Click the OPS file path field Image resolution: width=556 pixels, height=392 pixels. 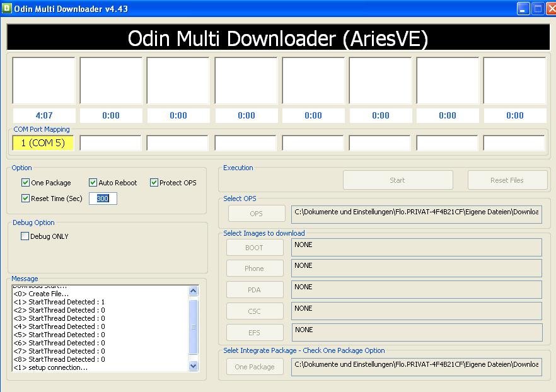417,214
